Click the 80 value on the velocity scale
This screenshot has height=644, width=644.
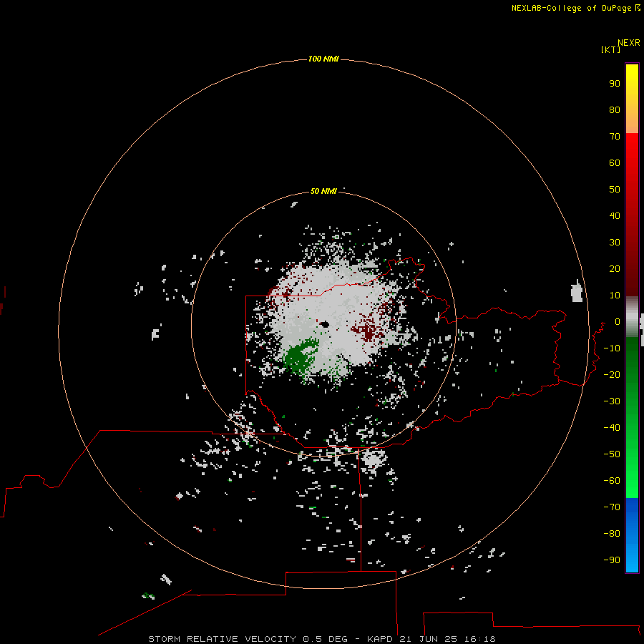point(615,109)
